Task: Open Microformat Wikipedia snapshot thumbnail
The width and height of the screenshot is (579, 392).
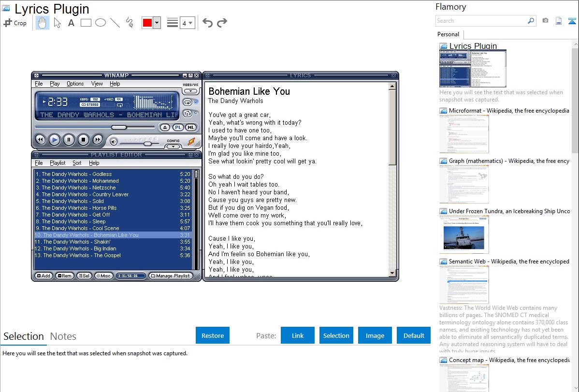Action: (x=464, y=134)
